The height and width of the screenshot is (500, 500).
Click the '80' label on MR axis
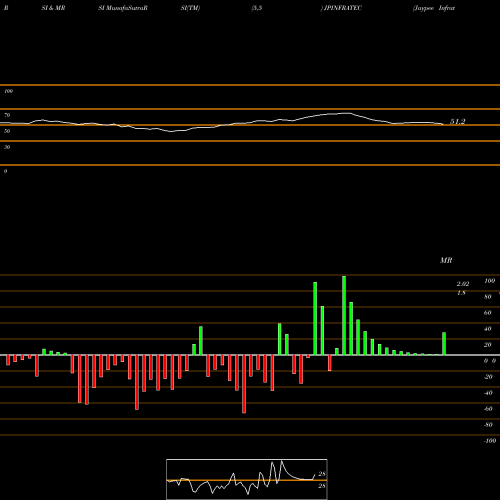(x=488, y=297)
